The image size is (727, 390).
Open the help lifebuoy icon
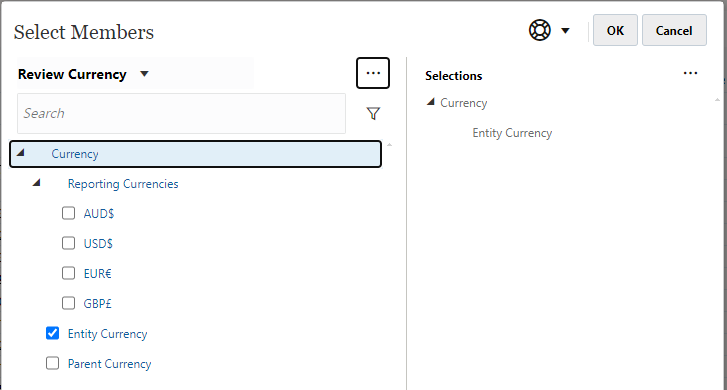click(x=540, y=31)
